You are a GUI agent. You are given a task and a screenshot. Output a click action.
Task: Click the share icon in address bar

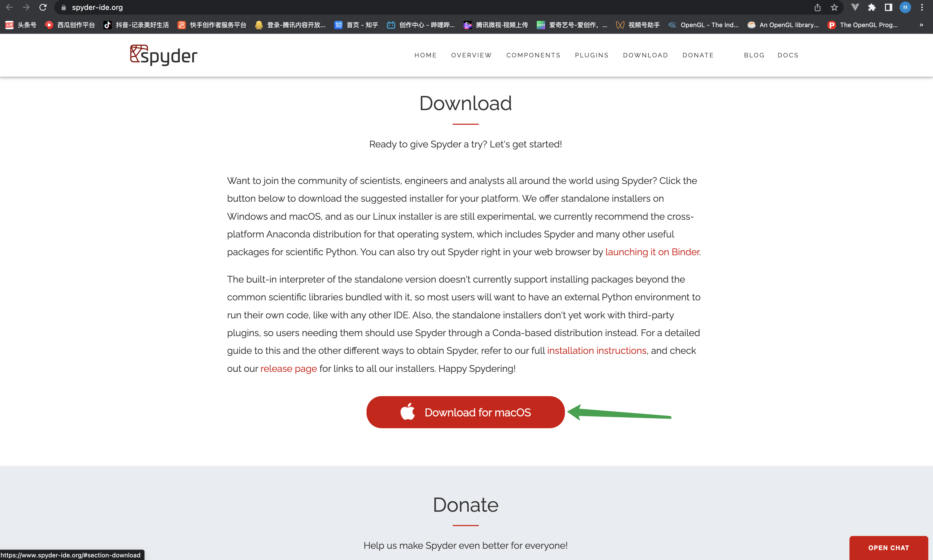point(818,7)
